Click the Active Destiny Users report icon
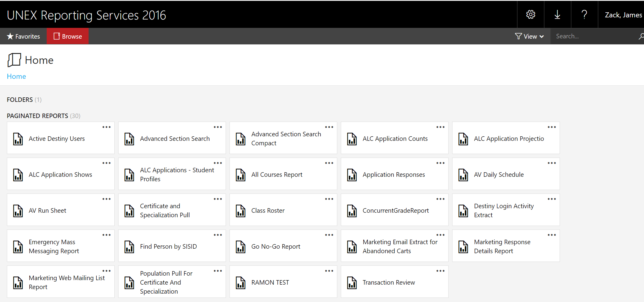Viewport: 644px width, 302px height. click(x=18, y=139)
